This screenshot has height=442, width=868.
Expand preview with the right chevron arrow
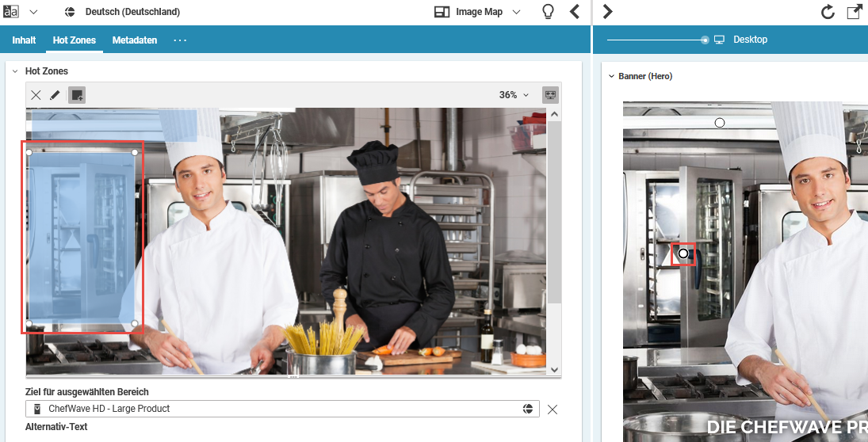(x=607, y=12)
